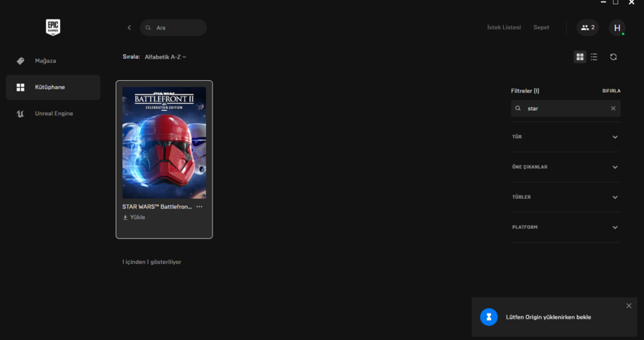
Task: Open the Kütüphane library page
Action: click(53, 87)
